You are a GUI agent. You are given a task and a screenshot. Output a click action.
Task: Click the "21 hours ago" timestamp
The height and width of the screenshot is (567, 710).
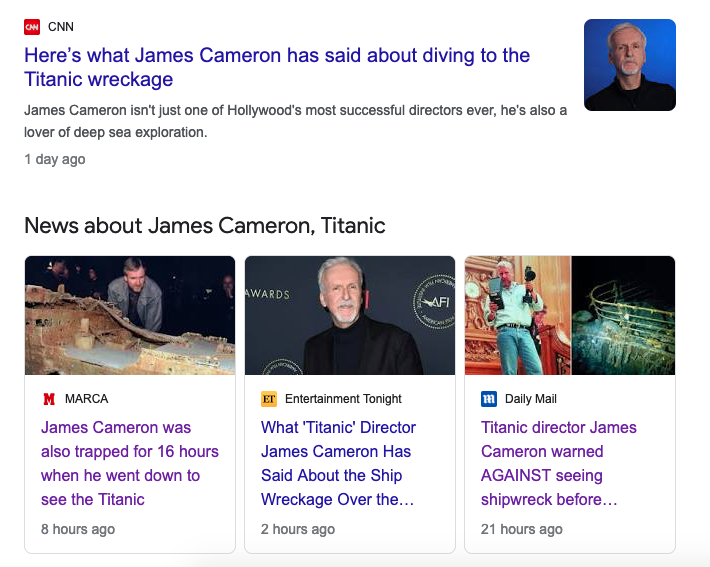coord(522,529)
